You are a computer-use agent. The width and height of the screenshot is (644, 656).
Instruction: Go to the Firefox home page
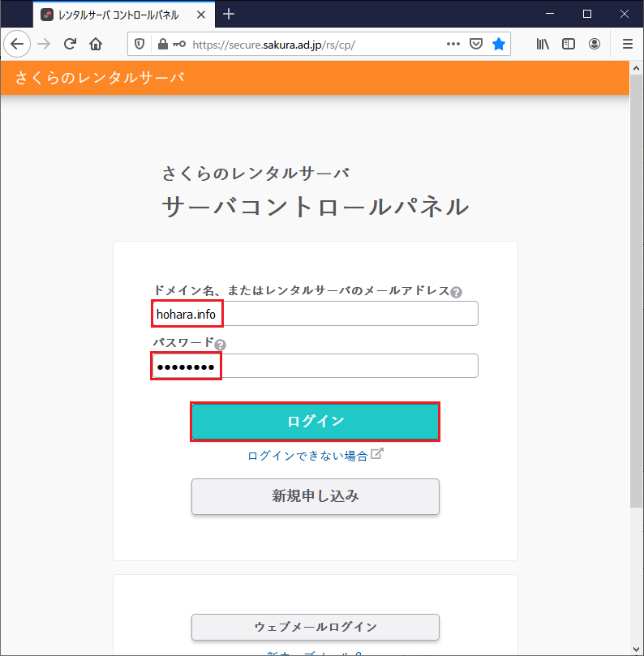pyautogui.click(x=96, y=44)
